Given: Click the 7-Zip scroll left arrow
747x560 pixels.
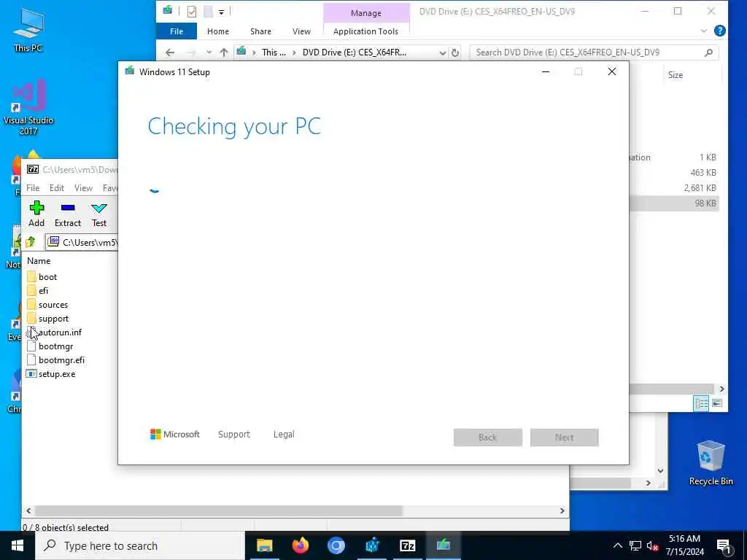Looking at the screenshot, I should 28,510.
